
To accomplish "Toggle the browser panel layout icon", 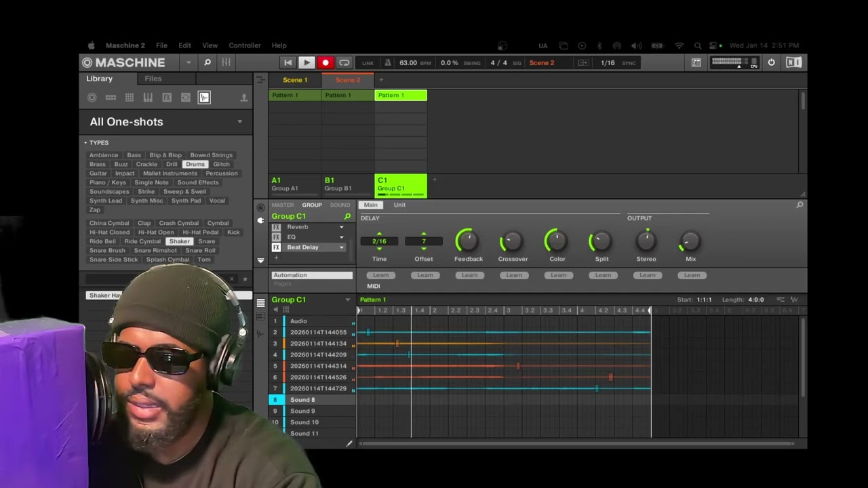I will coord(696,62).
